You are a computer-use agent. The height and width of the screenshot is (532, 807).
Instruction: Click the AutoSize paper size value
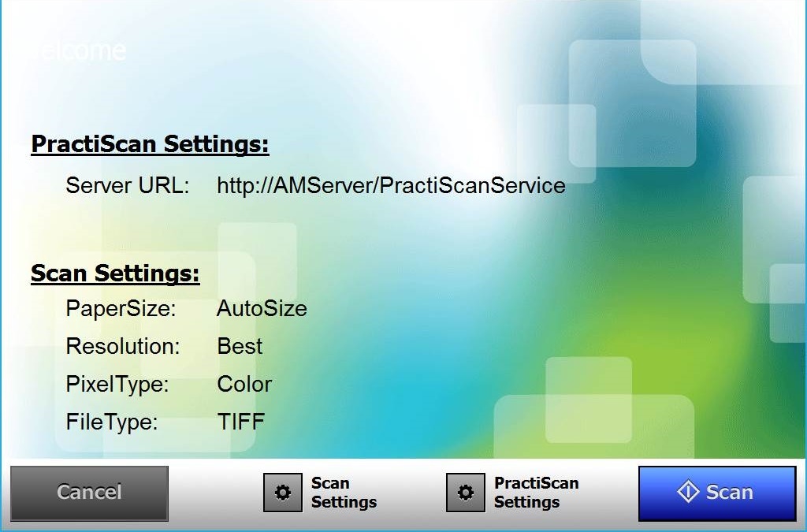pos(262,308)
